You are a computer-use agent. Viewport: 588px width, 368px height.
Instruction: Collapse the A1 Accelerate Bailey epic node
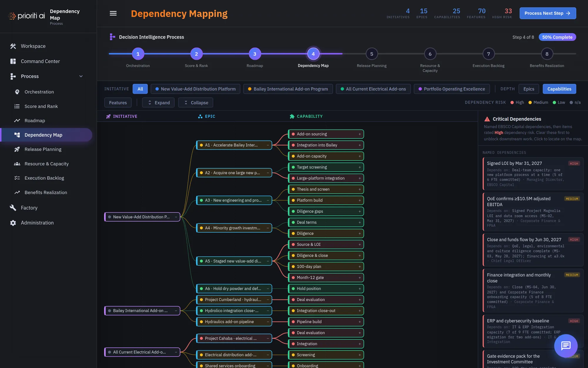(x=268, y=145)
